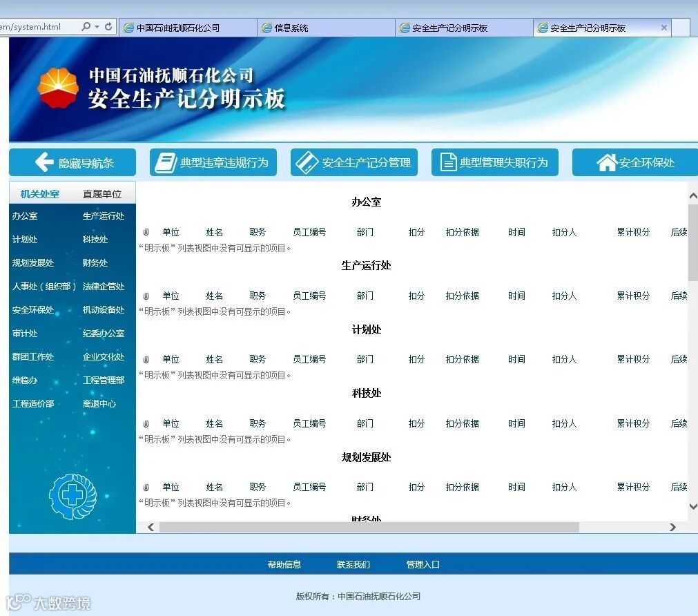698x616 pixels.
Task: Open the 企业文化处 sidebar link
Action: point(104,357)
